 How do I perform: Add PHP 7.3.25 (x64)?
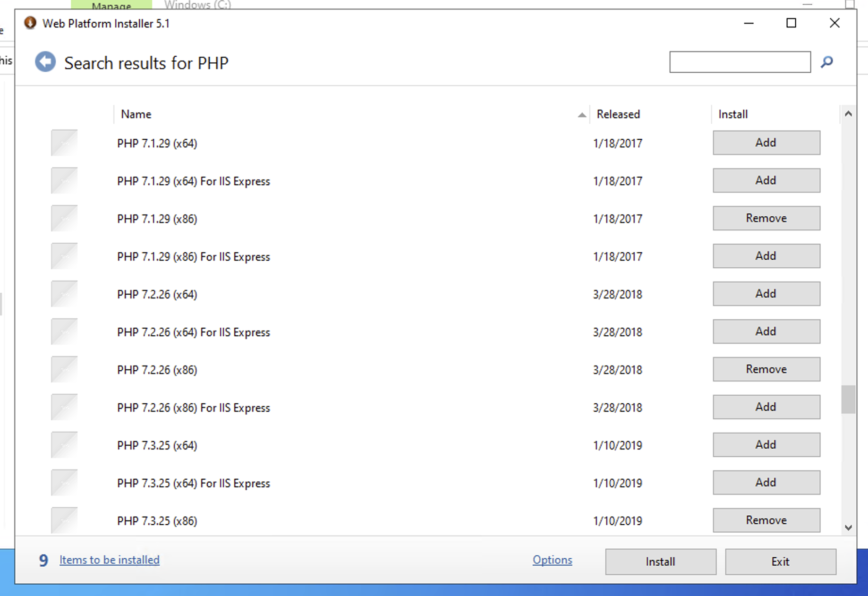[x=766, y=445]
